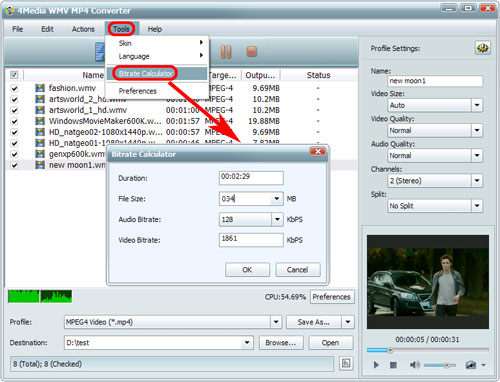The image size is (500, 382).
Task: Open the Split dropdown
Action: click(477, 206)
